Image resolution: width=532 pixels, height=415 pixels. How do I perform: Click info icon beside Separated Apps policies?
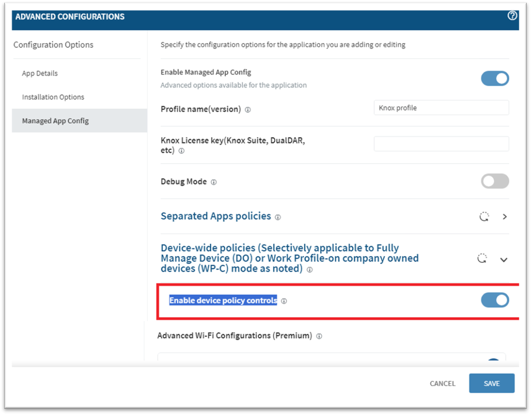278,217
